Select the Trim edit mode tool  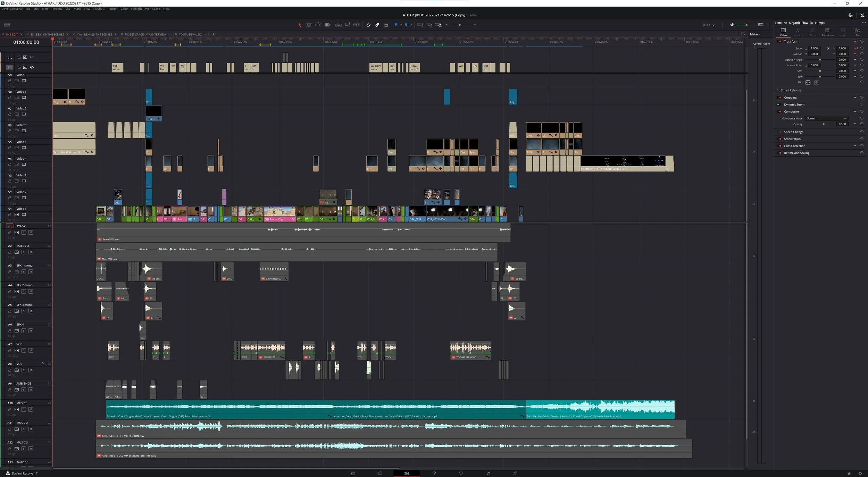click(309, 25)
